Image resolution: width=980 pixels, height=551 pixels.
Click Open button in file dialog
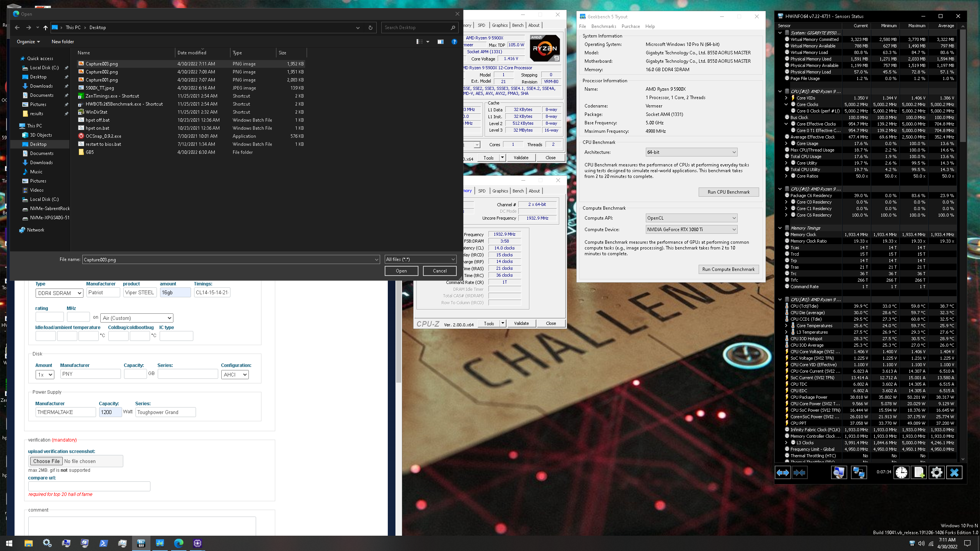401,271
